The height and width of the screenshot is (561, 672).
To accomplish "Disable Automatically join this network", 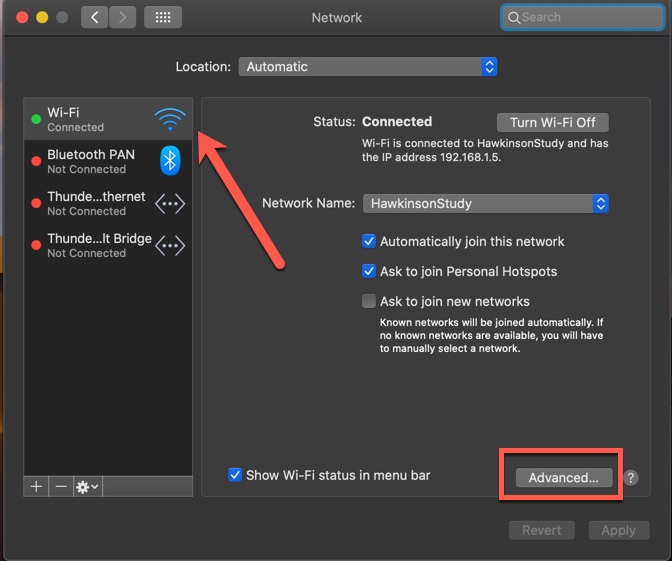I will (369, 241).
